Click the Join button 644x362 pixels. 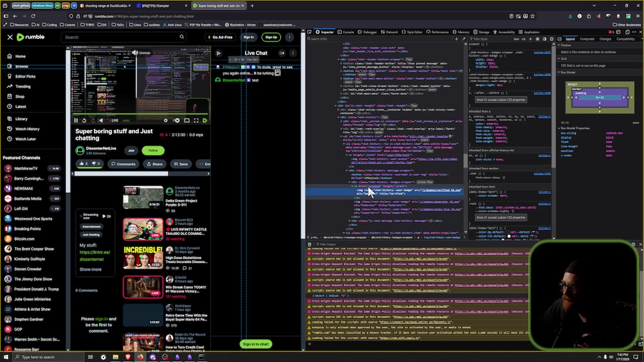(131, 150)
